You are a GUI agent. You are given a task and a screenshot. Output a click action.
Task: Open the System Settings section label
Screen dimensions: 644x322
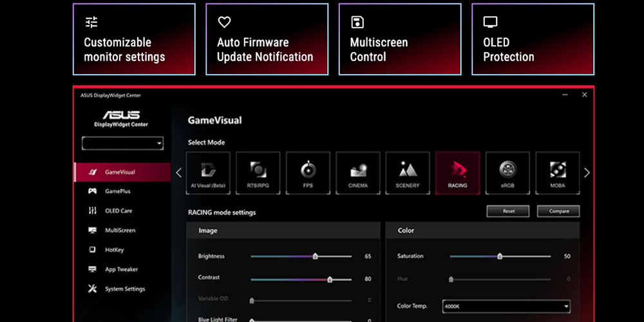click(125, 289)
